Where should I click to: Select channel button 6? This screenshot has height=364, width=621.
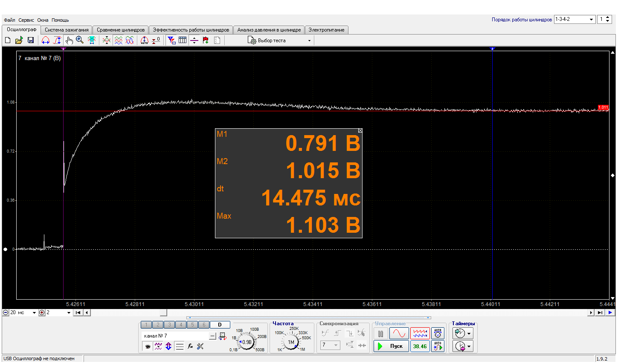204,325
